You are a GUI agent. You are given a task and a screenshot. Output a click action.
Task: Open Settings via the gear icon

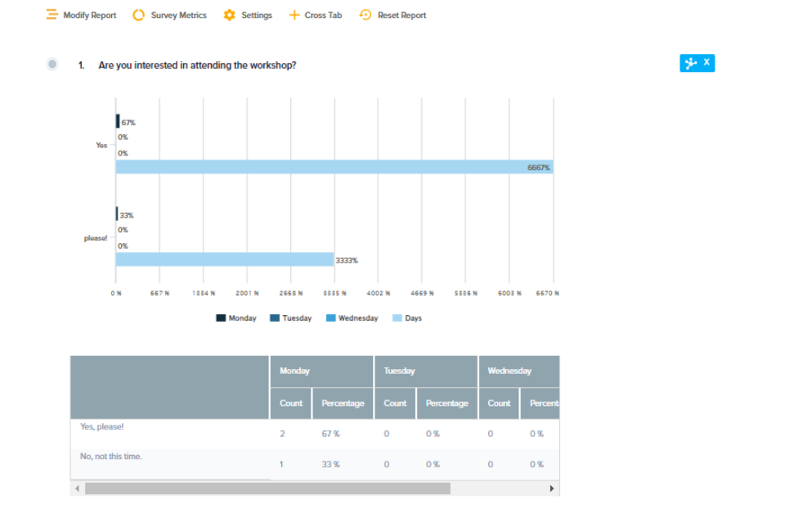pyautogui.click(x=229, y=15)
